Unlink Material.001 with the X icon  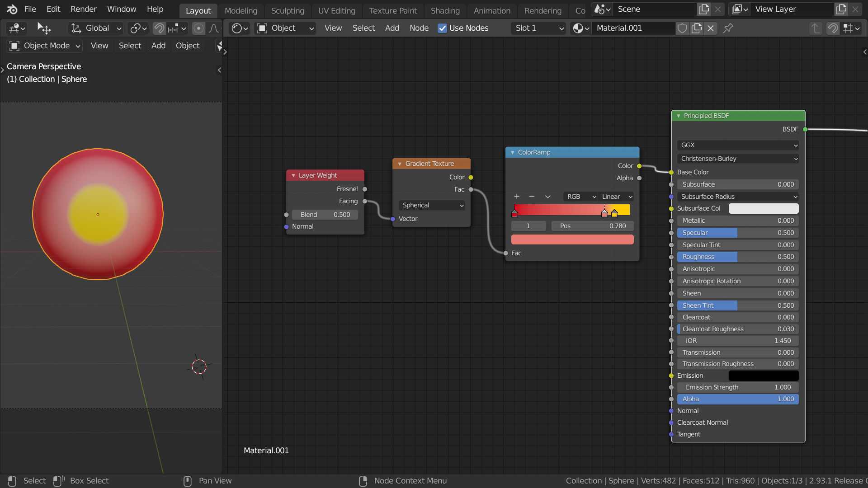pos(711,28)
